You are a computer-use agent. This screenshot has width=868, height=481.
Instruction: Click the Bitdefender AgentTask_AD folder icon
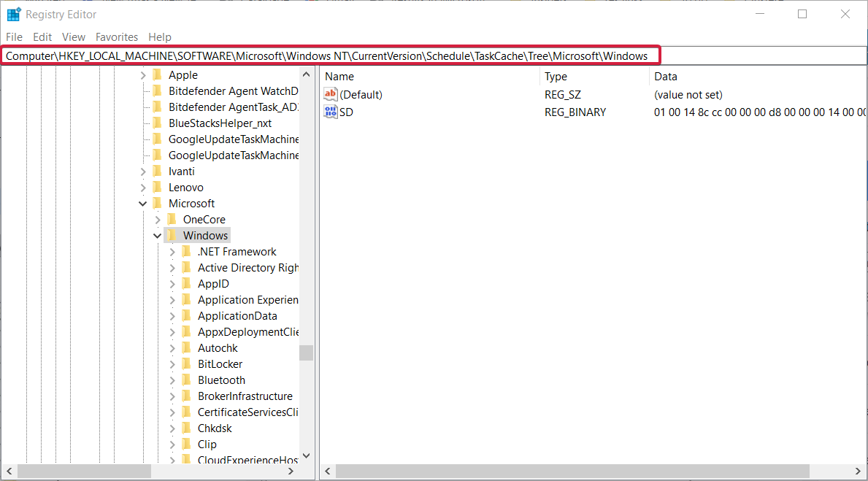tap(157, 107)
